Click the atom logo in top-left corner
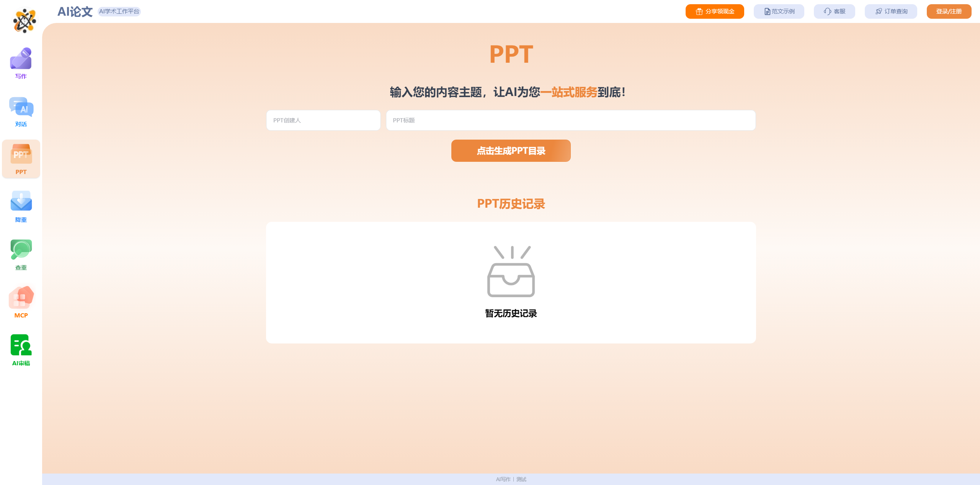 (x=24, y=21)
